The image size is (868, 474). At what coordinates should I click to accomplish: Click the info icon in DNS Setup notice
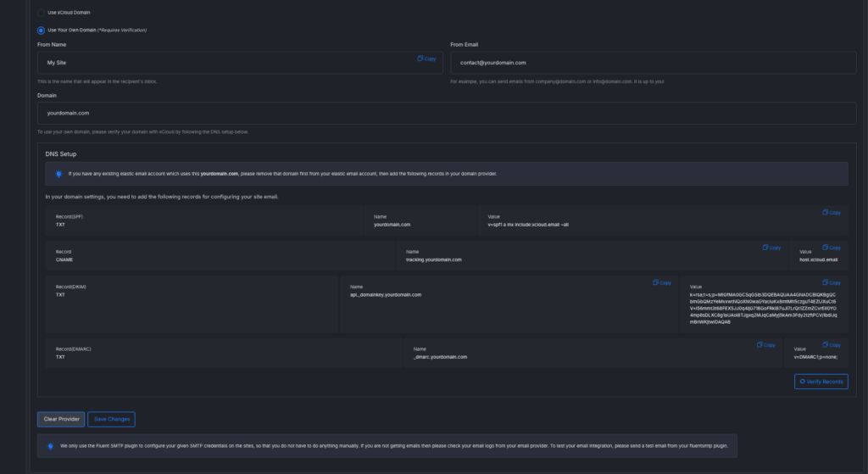pyautogui.click(x=58, y=174)
